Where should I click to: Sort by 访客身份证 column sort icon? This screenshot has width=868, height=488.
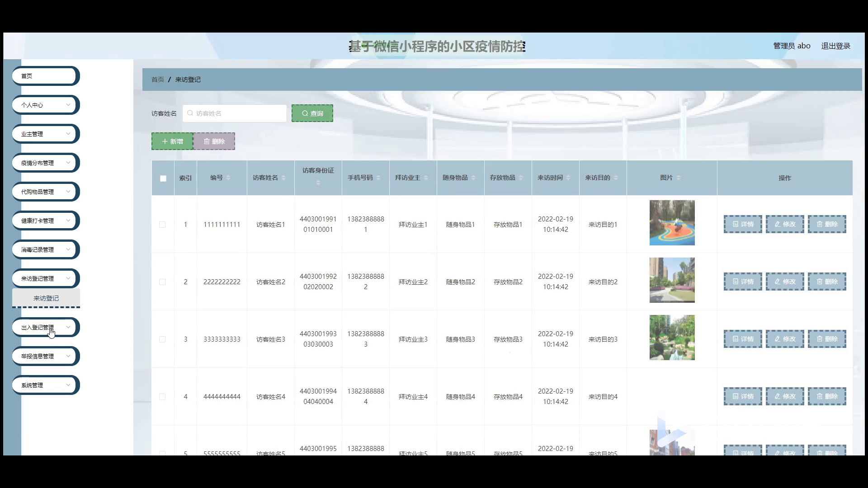click(318, 183)
